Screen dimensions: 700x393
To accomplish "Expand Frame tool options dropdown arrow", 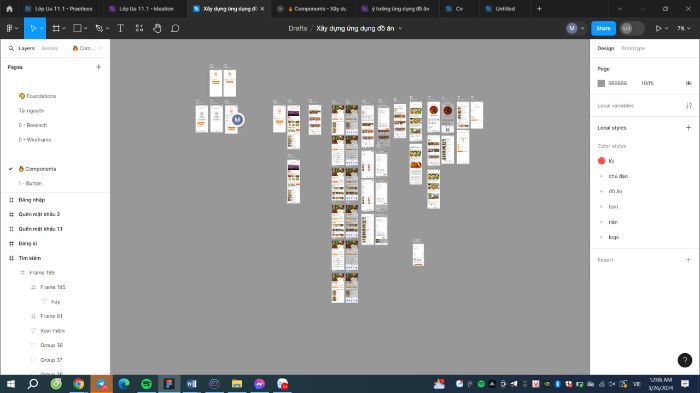I will coord(64,28).
